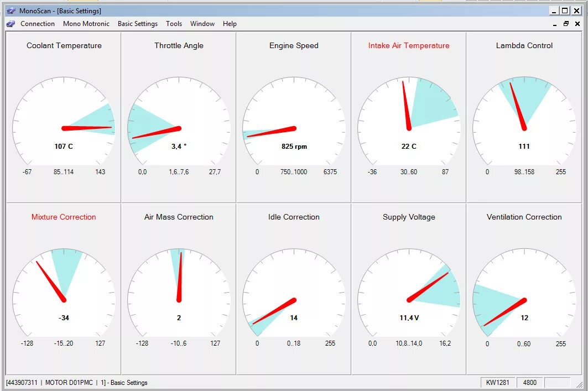588x391 pixels.
Task: Minimize the inner Basic Settings child window
Action: pos(555,24)
